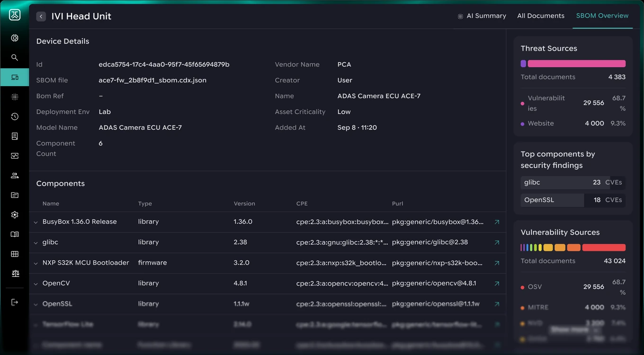The image size is (644, 355).
Task: Open external link arrow for OpenCV row
Action: tap(497, 284)
